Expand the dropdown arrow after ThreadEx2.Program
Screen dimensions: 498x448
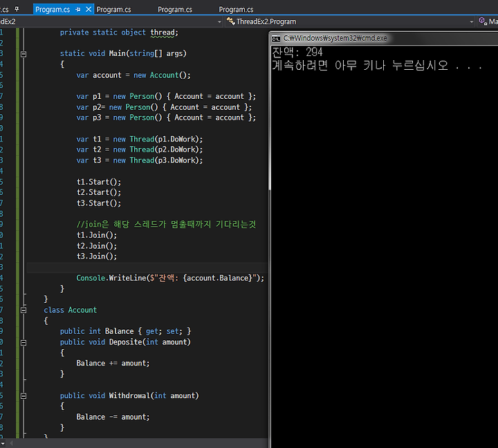472,21
